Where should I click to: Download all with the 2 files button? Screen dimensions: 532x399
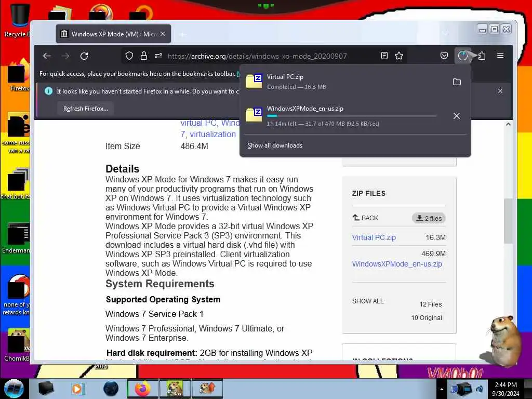[429, 218]
